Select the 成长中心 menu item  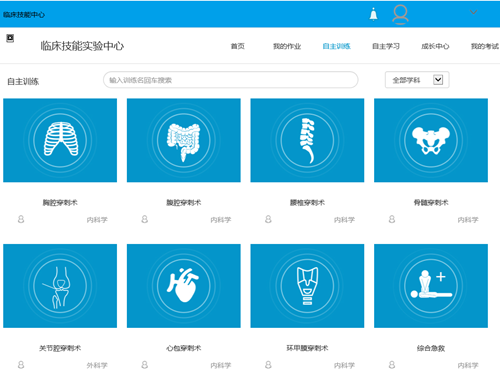[x=435, y=46]
